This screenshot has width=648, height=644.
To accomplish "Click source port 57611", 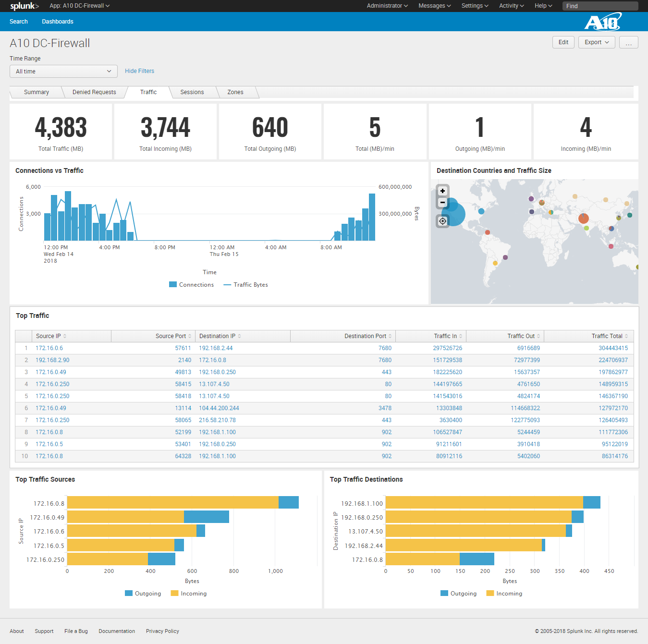I will coord(183,348).
